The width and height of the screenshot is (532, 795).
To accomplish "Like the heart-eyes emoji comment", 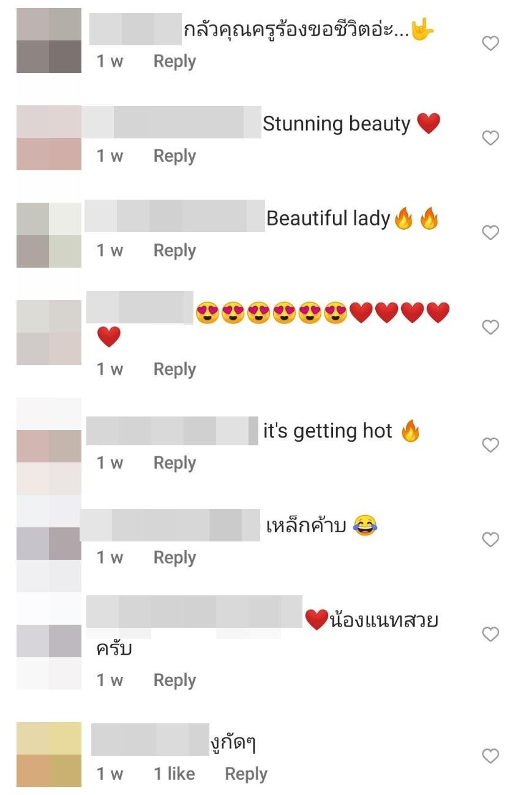I will point(490,328).
